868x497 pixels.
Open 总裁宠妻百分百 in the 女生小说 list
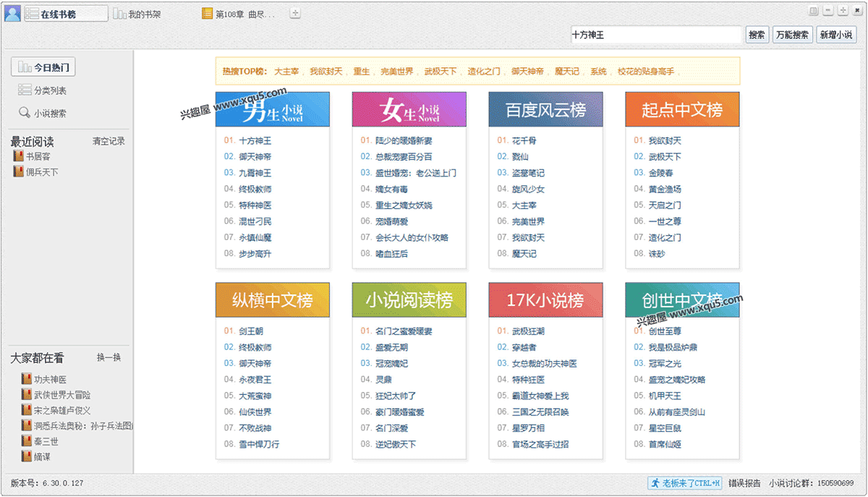tap(404, 157)
